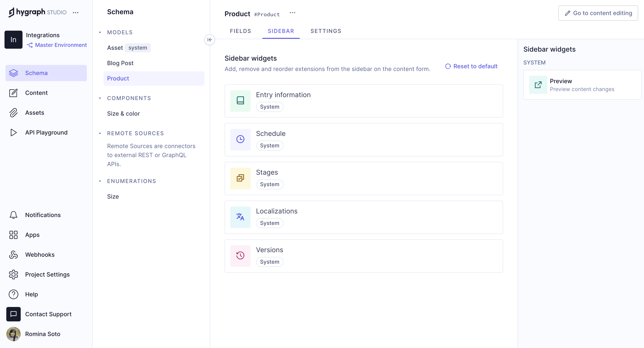
Task: Click the Webhooks icon in the left navigation
Action: coord(13,255)
